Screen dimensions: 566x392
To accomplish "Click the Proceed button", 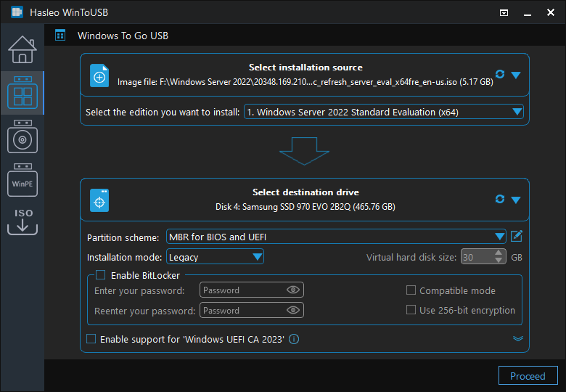I will tap(528, 376).
